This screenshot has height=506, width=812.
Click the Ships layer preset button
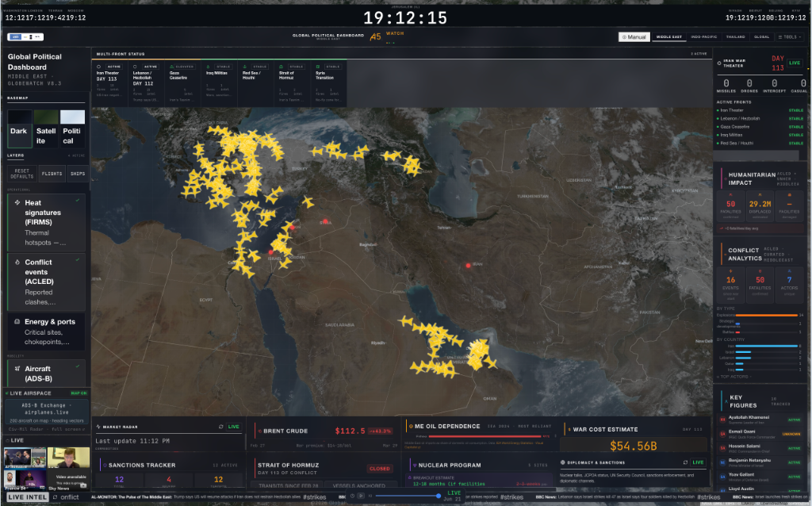[x=78, y=174]
